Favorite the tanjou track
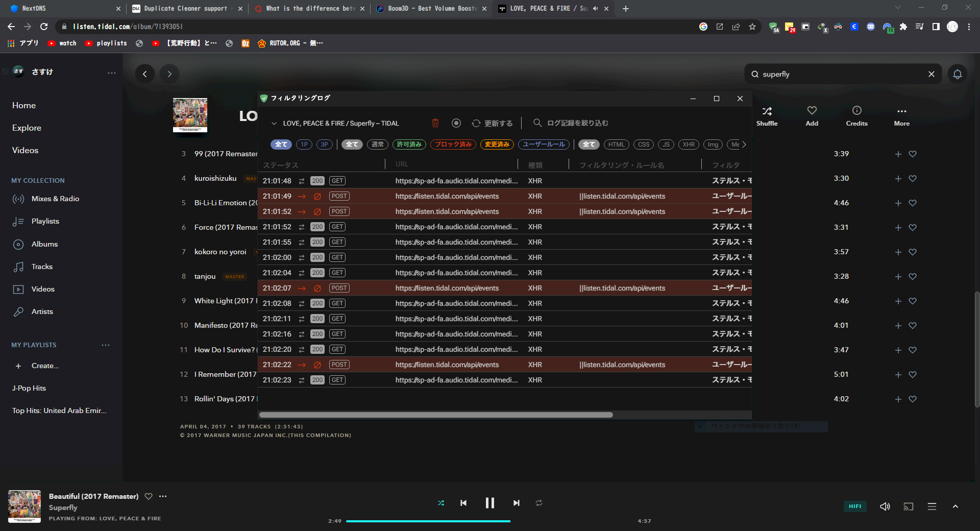Screen dimensions: 980x531 pos(913,277)
